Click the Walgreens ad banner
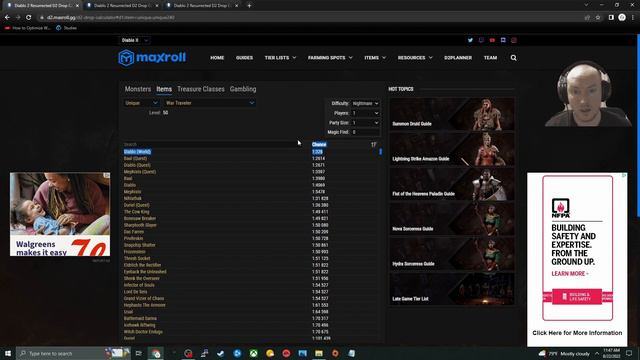 (x=60, y=214)
